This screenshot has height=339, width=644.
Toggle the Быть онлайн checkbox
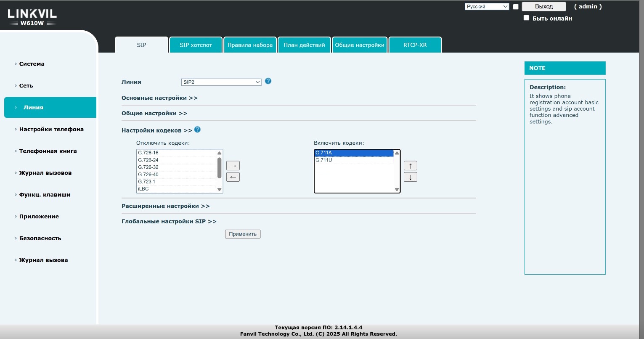[x=526, y=18]
